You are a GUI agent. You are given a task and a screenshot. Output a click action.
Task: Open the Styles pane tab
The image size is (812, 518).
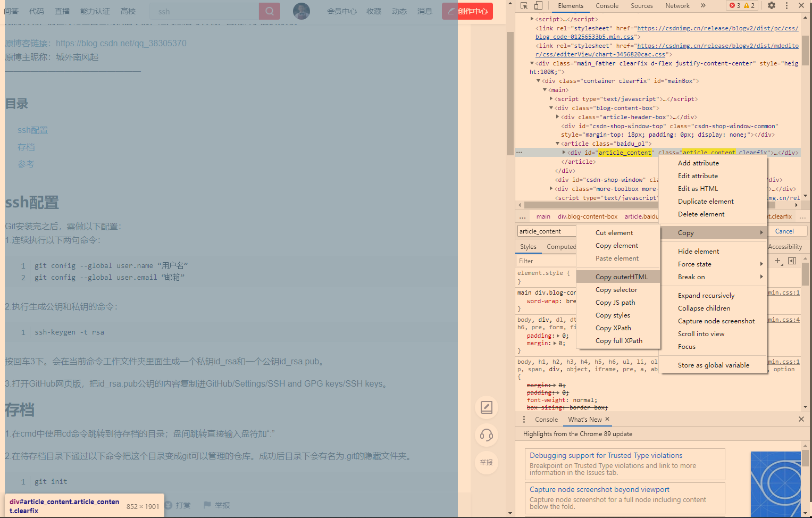528,247
